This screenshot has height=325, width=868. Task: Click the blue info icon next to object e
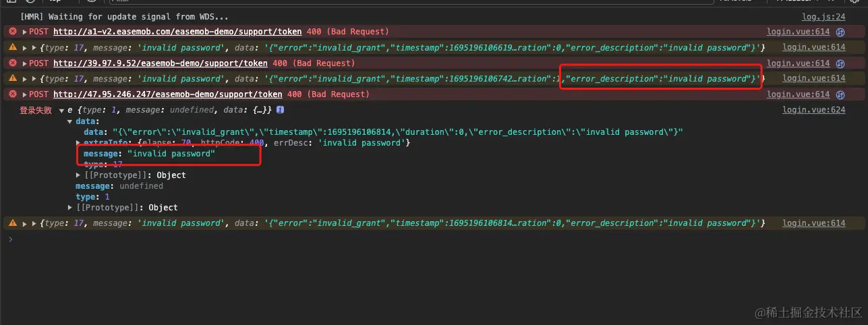coord(280,109)
